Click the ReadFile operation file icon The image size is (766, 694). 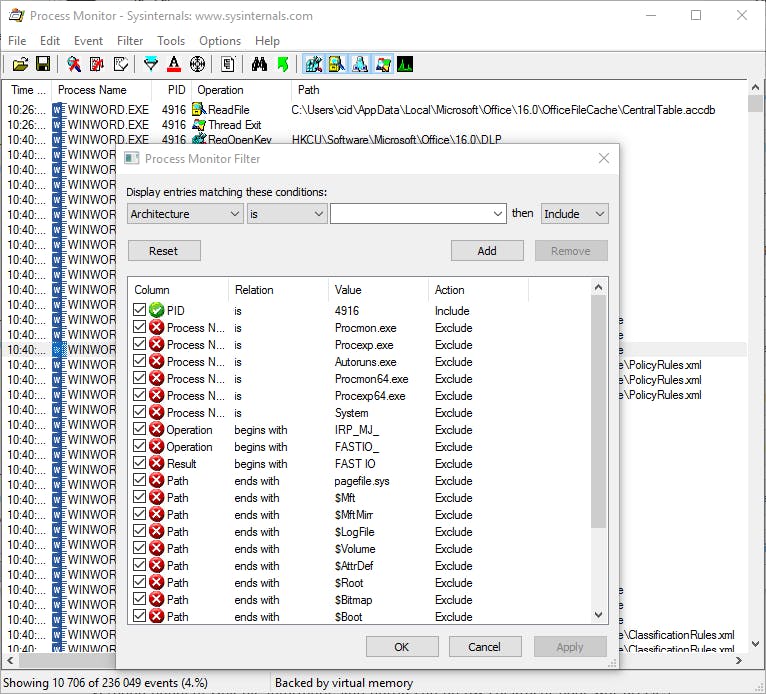coord(199,110)
